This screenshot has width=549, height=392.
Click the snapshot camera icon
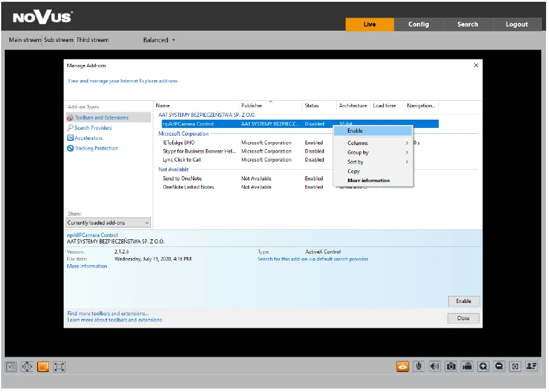(451, 367)
